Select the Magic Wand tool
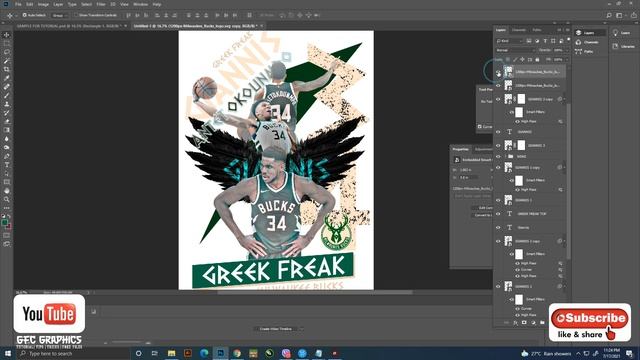The image size is (640, 360). click(x=7, y=61)
